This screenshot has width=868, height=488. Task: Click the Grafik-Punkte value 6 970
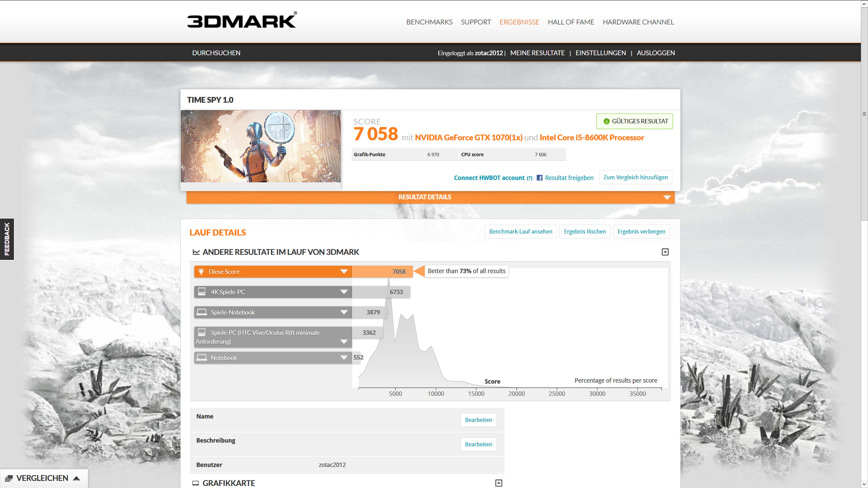[433, 155]
